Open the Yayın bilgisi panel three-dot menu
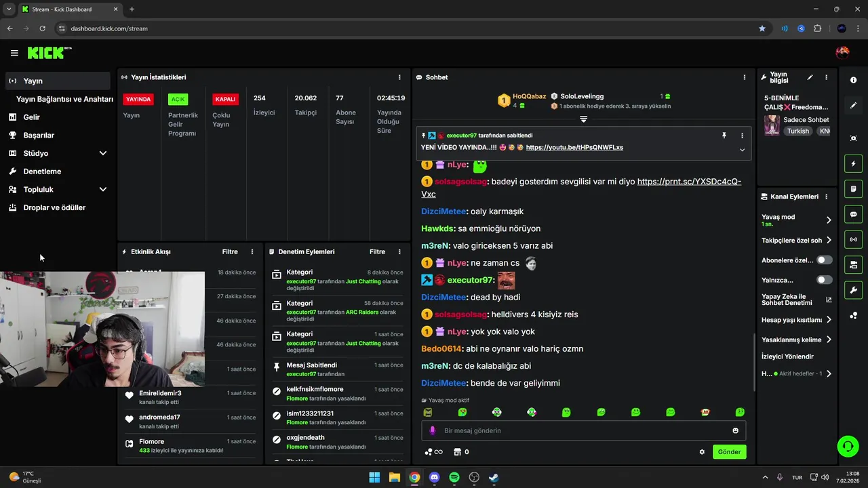 coord(826,77)
